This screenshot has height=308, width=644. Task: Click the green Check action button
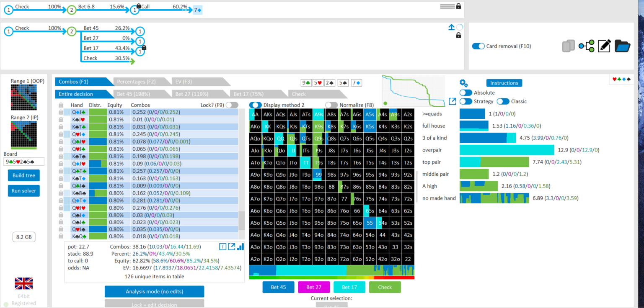tap(385, 287)
